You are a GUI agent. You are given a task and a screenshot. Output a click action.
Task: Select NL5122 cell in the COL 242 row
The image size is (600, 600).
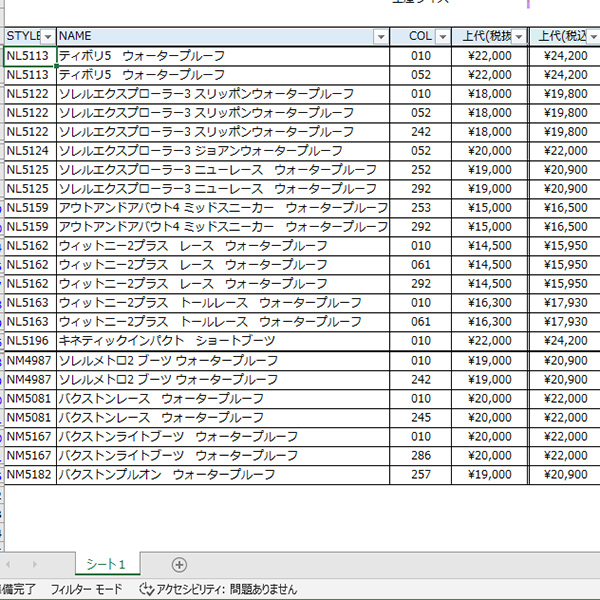(x=30, y=132)
